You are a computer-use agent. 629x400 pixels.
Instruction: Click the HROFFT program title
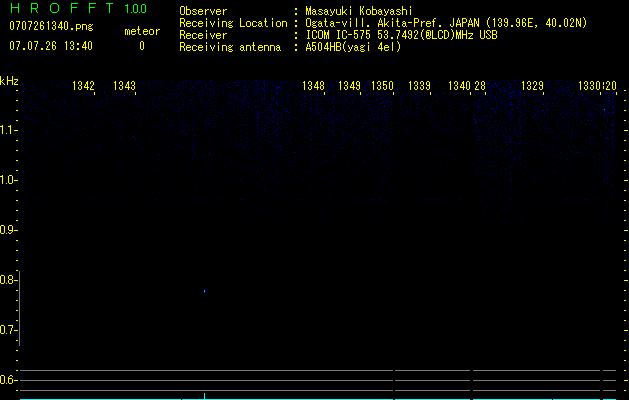(x=62, y=8)
